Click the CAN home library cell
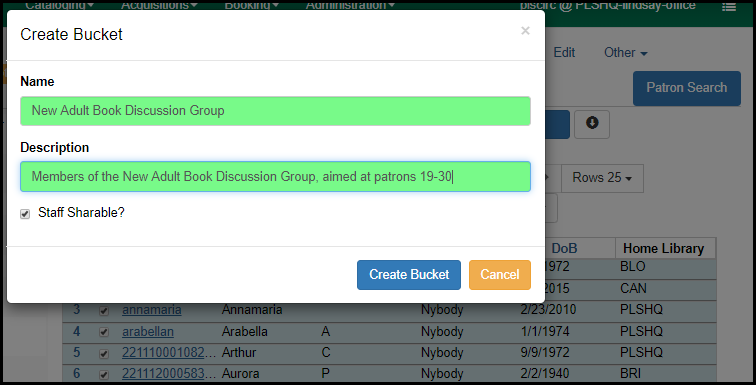The width and height of the screenshot is (756, 385). coord(633,289)
